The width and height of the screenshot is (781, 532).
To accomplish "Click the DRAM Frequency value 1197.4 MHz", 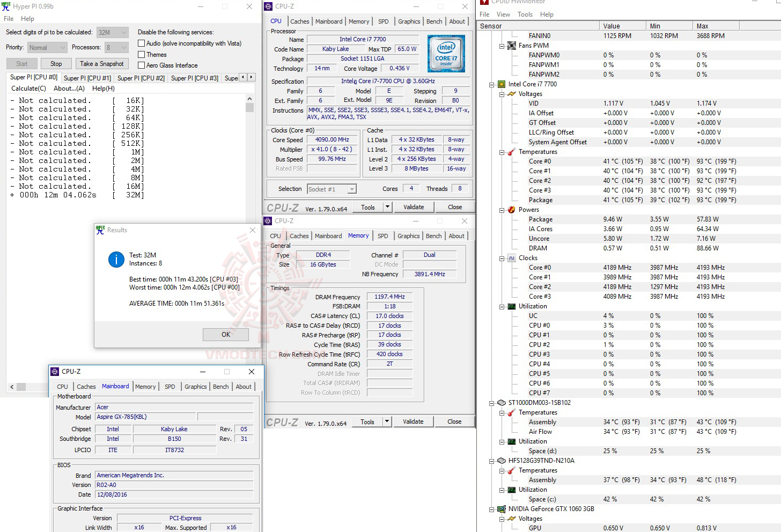I will pos(389,297).
